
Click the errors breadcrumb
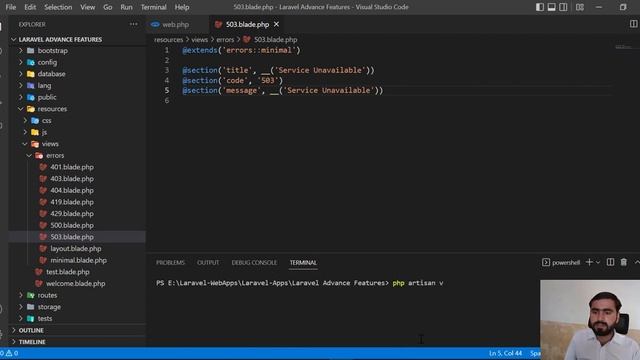(x=225, y=40)
